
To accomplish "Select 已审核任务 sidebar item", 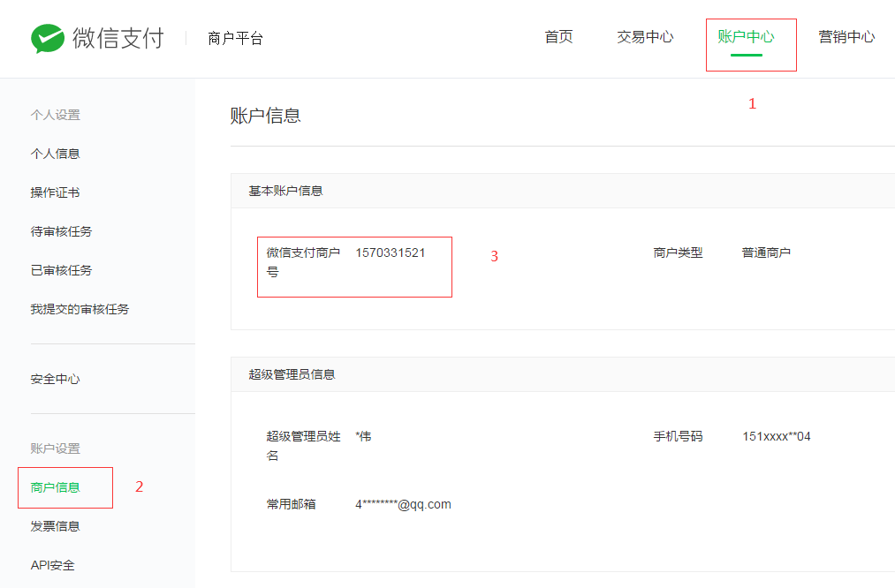I will [61, 270].
